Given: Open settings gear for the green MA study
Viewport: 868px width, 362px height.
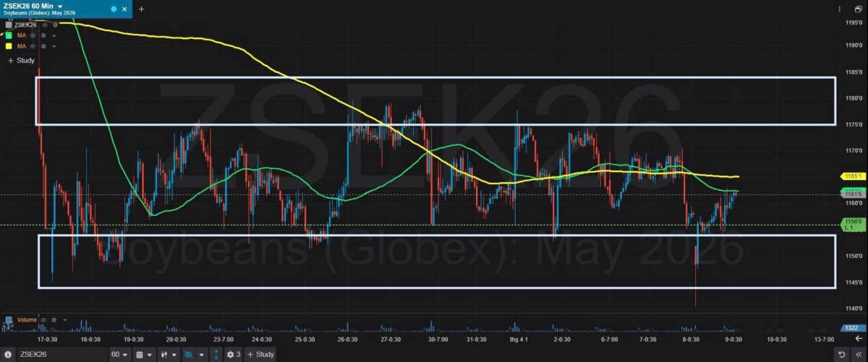Looking at the screenshot, I should pyautogui.click(x=43, y=35).
